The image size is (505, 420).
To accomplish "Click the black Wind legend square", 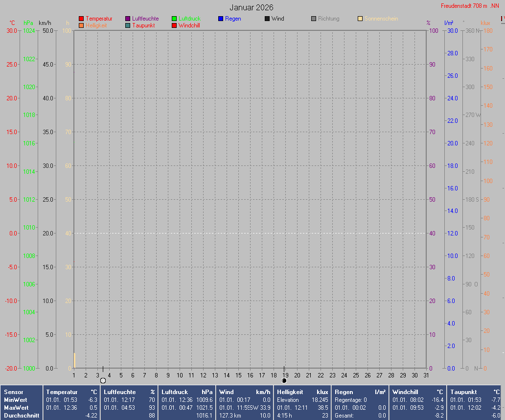I will click(x=267, y=19).
